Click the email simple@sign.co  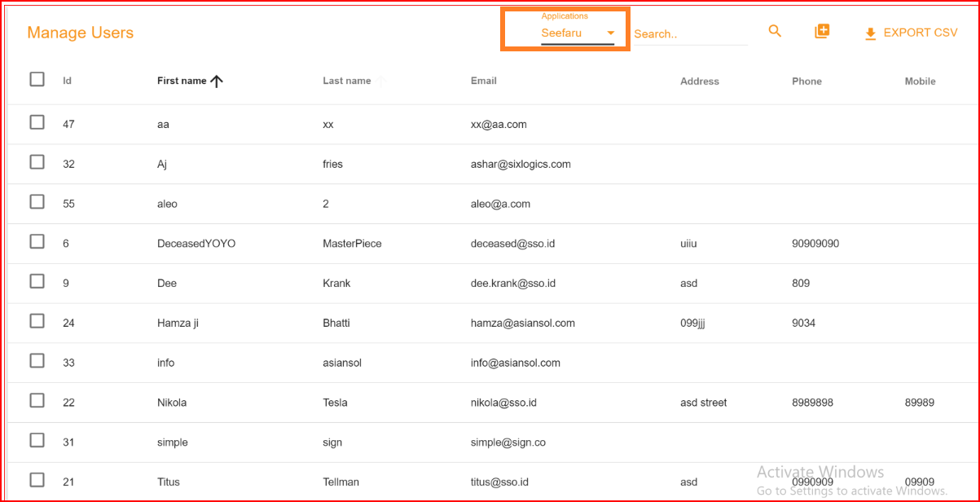tap(508, 443)
